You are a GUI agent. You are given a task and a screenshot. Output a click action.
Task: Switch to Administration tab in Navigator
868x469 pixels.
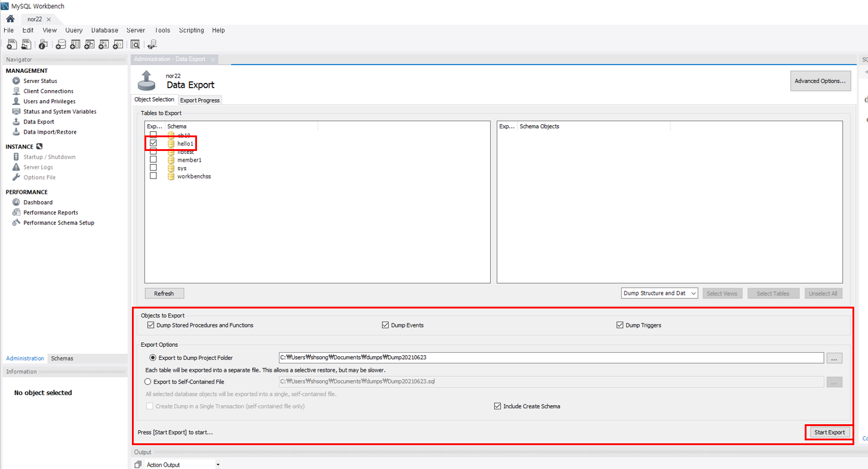coord(25,359)
